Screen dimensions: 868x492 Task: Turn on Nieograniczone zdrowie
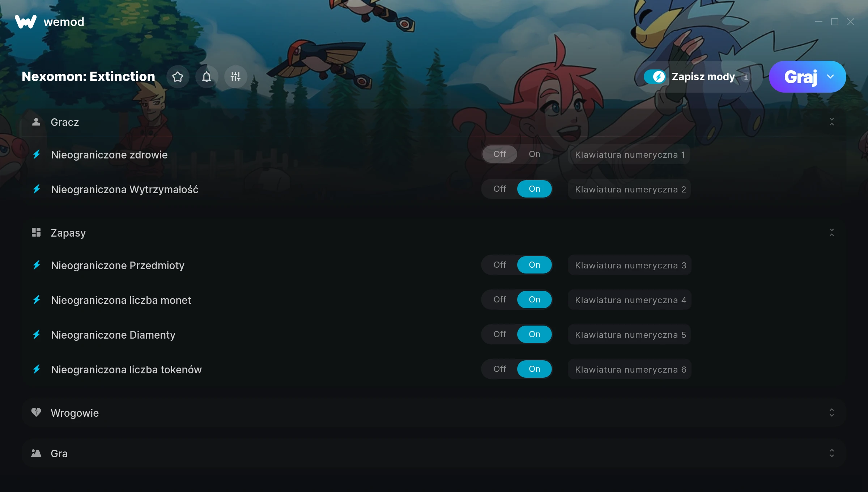tap(534, 154)
